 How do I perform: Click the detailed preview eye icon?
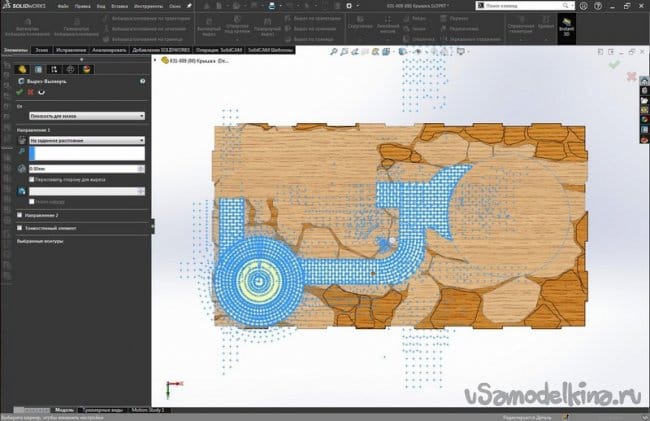point(41,92)
